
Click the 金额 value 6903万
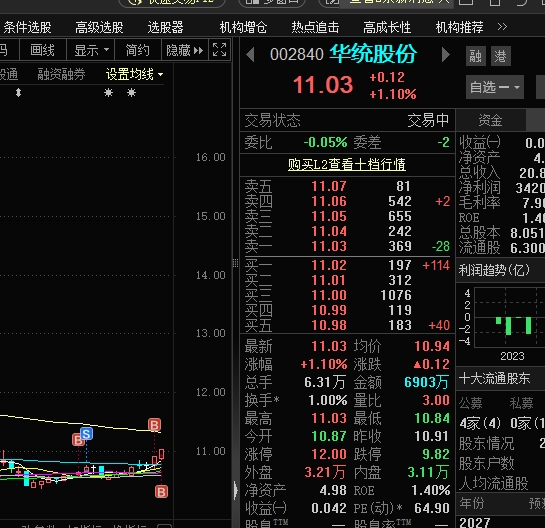point(426,382)
